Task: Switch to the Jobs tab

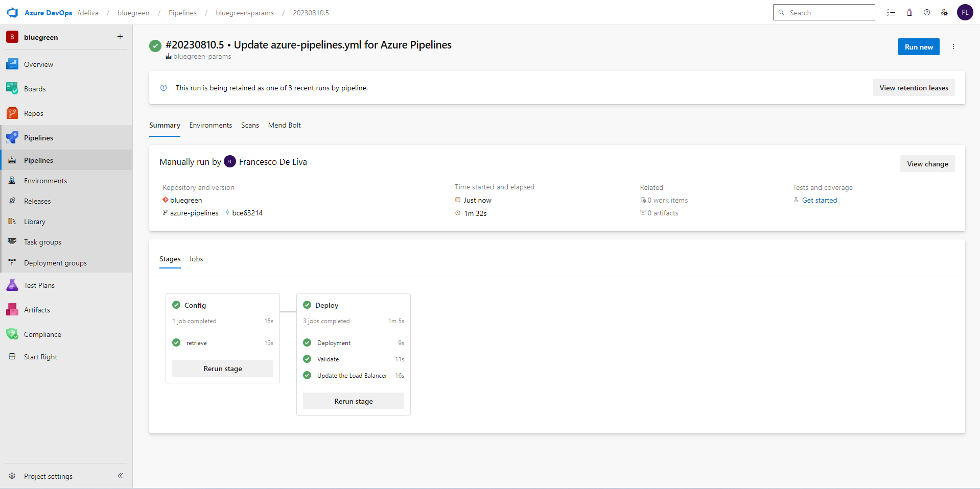Action: coord(196,259)
